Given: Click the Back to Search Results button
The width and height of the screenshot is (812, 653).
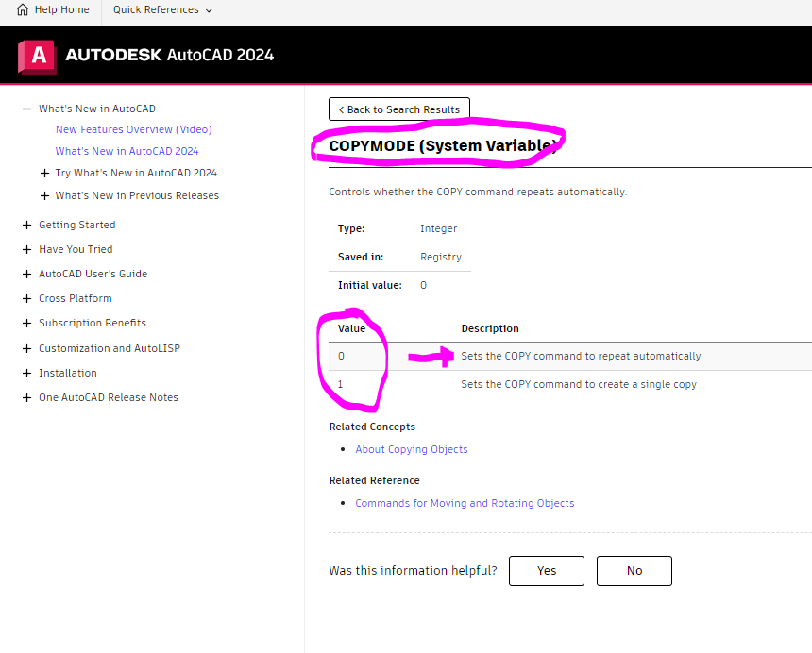Looking at the screenshot, I should coord(398,109).
